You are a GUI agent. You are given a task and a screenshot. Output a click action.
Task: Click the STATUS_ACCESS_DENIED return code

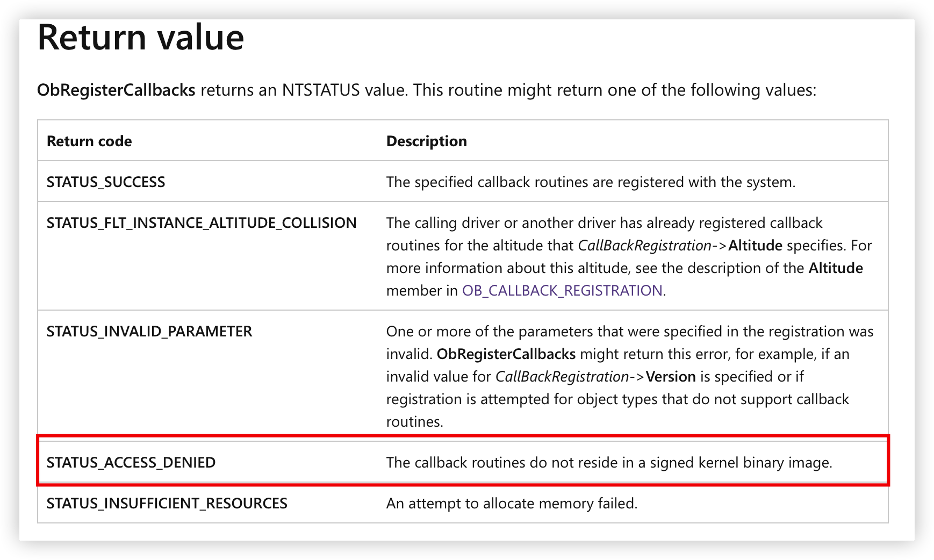tap(131, 463)
